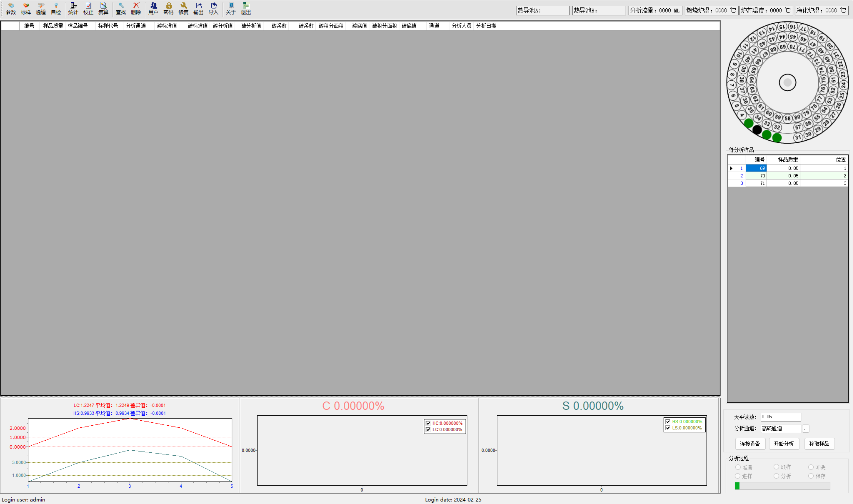Toggle the LS curve checkbox
This screenshot has height=504, width=853.
tap(668, 428)
